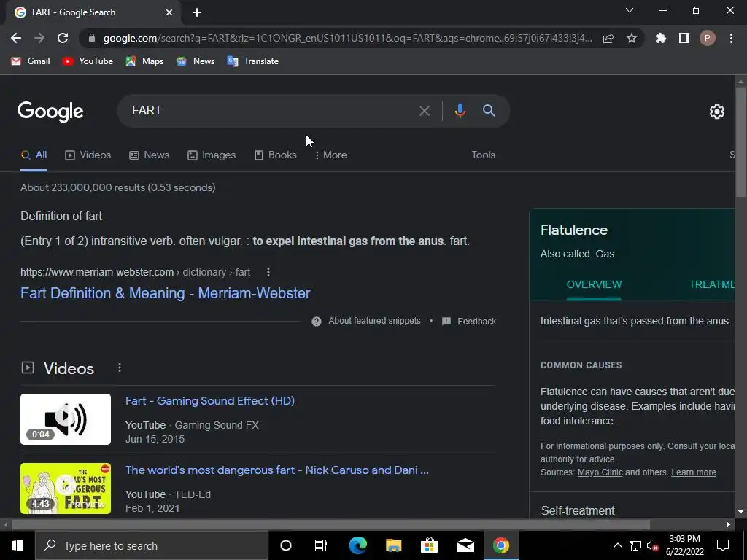Go forward using the browser forward arrow
Image resolution: width=747 pixels, height=560 pixels.
pos(39,38)
